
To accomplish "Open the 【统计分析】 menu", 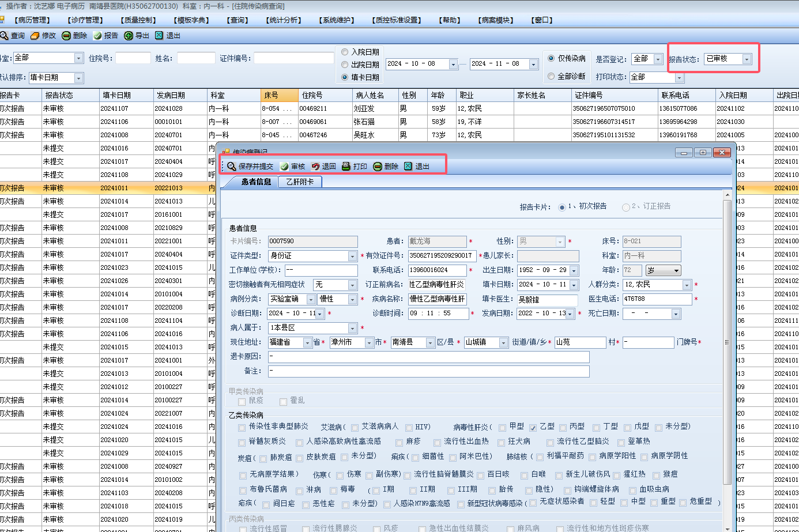I will (x=284, y=20).
